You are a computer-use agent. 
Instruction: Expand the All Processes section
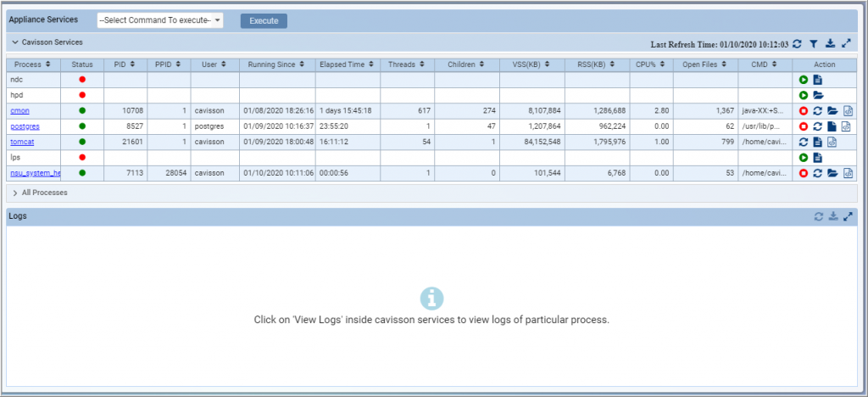15,193
